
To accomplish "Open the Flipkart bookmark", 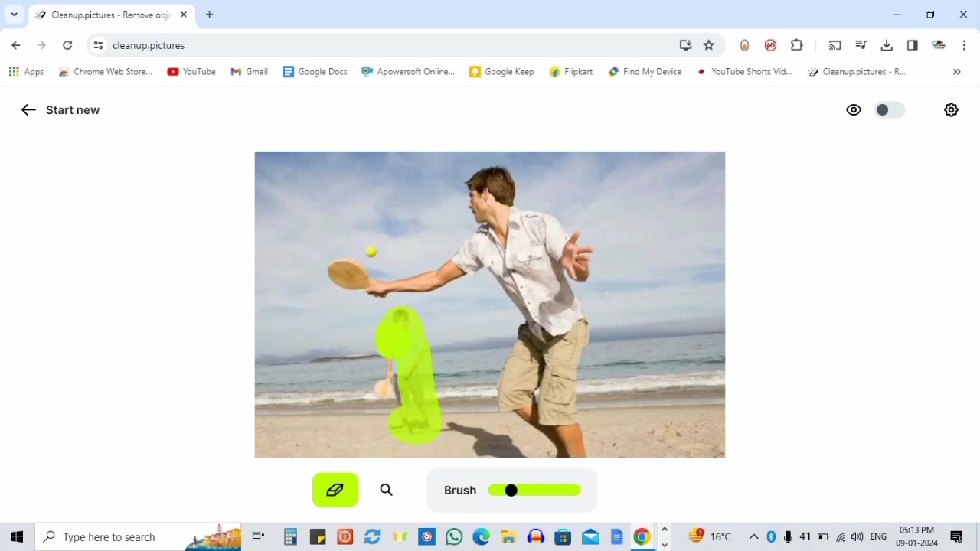I will point(571,72).
